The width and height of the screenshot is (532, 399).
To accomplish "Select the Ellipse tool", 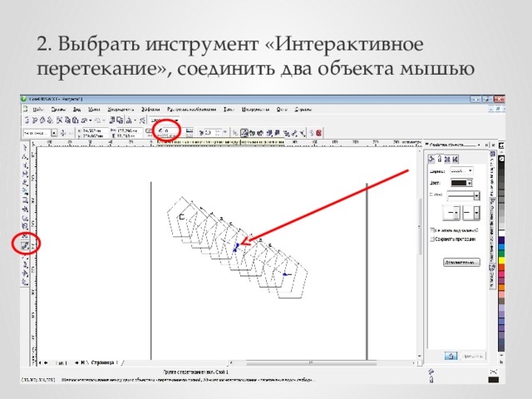I will 25,209.
